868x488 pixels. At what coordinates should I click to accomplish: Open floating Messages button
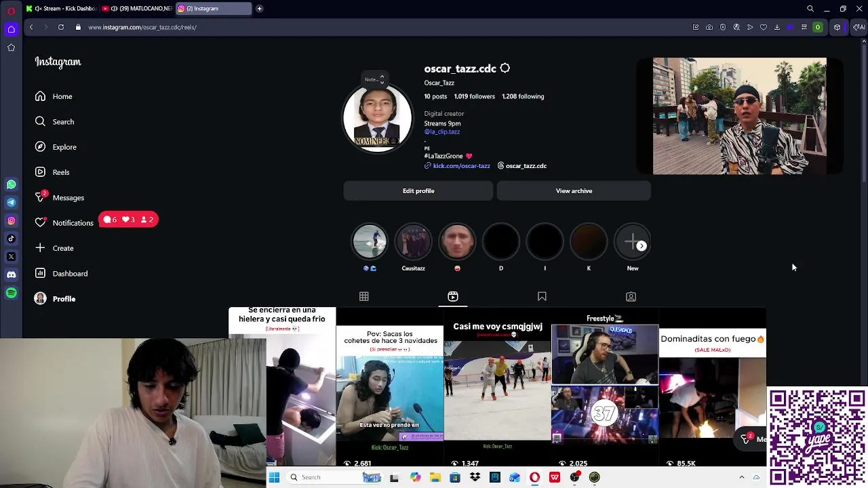click(751, 439)
